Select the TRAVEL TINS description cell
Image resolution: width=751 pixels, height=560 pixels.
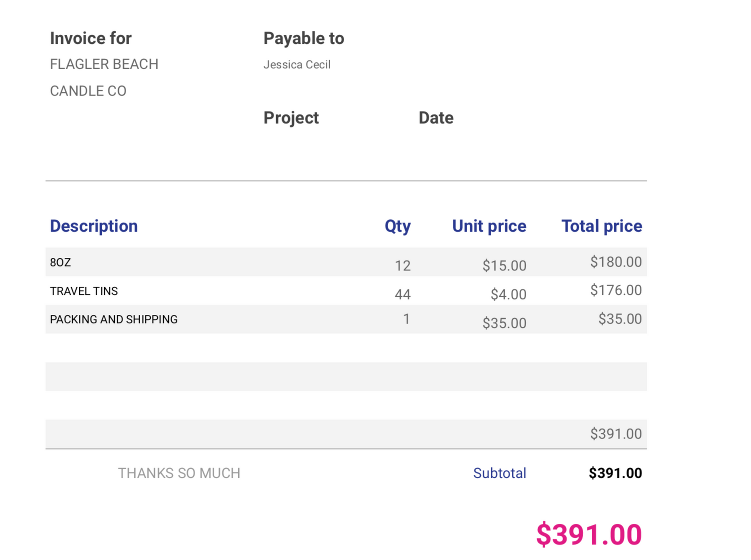point(84,291)
